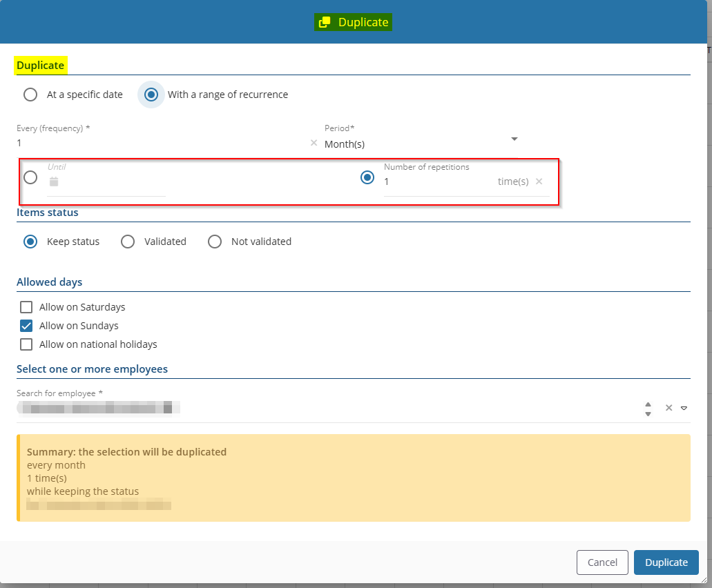
Task: Clear the frequency field value
Action: (x=314, y=143)
